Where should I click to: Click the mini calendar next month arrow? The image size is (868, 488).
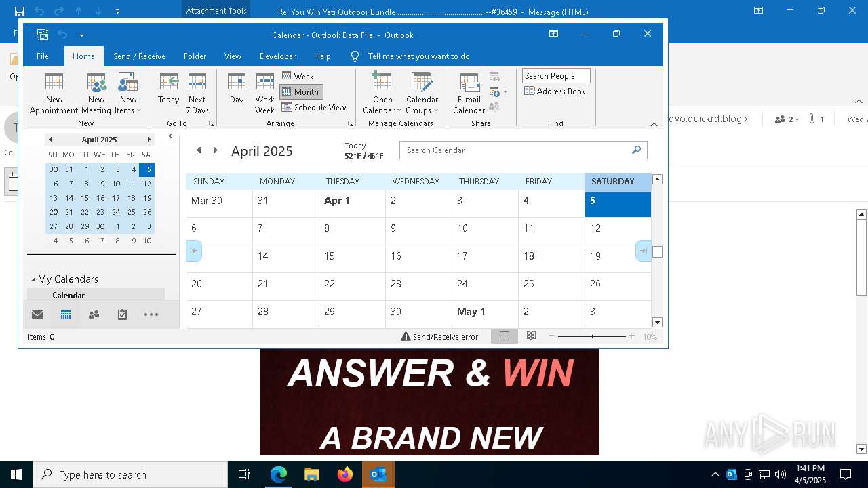coord(149,140)
